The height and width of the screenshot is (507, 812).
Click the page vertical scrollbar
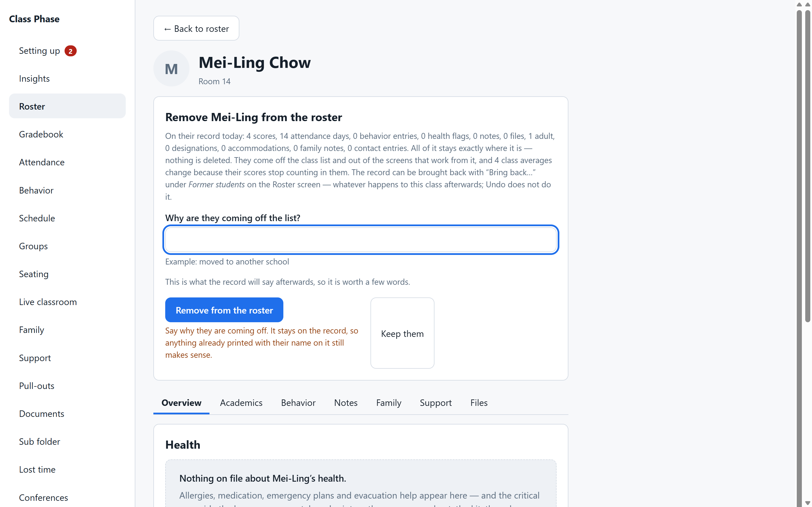[807, 166]
